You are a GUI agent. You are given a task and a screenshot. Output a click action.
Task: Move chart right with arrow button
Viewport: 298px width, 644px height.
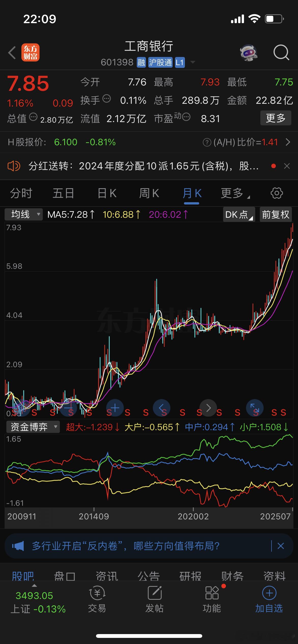pos(208,408)
